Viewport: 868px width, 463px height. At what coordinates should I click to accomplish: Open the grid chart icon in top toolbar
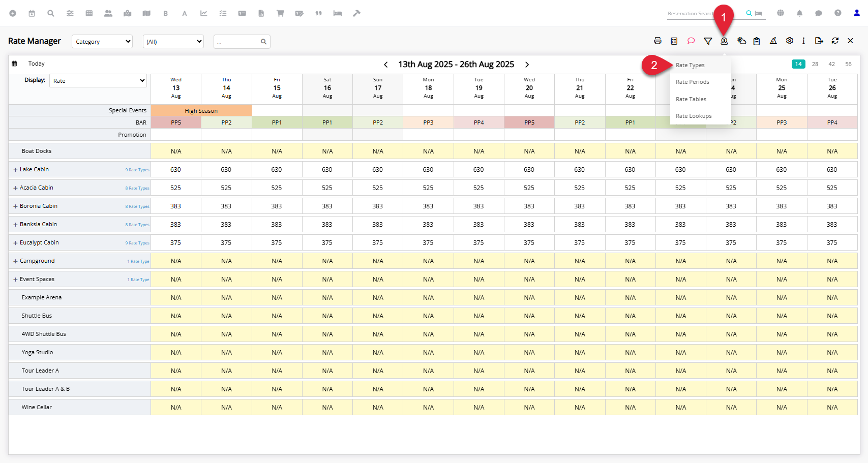point(89,13)
